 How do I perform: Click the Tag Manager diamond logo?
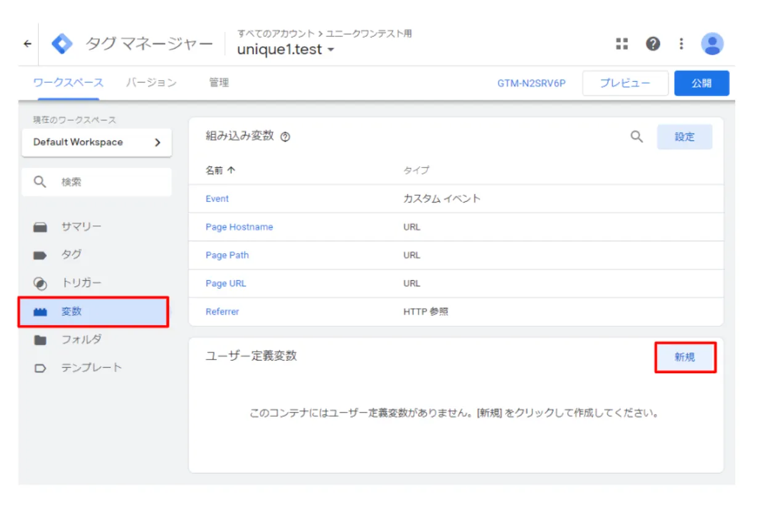pos(62,44)
